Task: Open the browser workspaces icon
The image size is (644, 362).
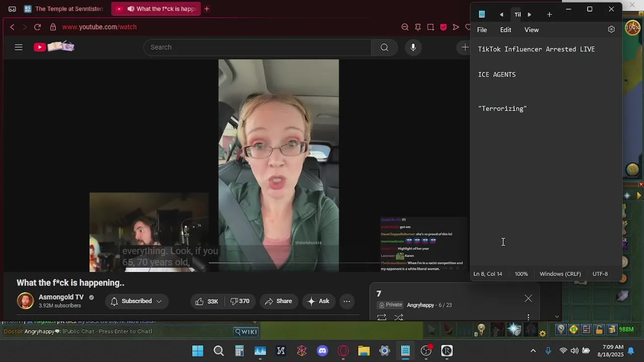Action: point(12,9)
